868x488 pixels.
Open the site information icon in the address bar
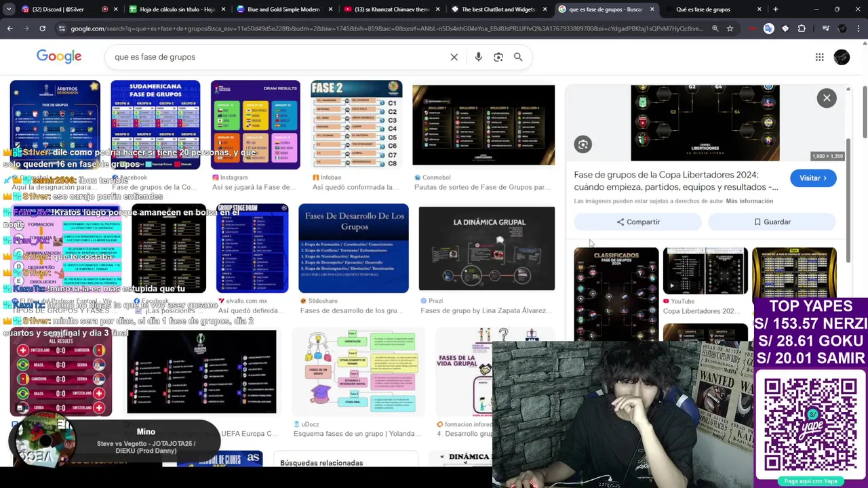[x=62, y=28]
